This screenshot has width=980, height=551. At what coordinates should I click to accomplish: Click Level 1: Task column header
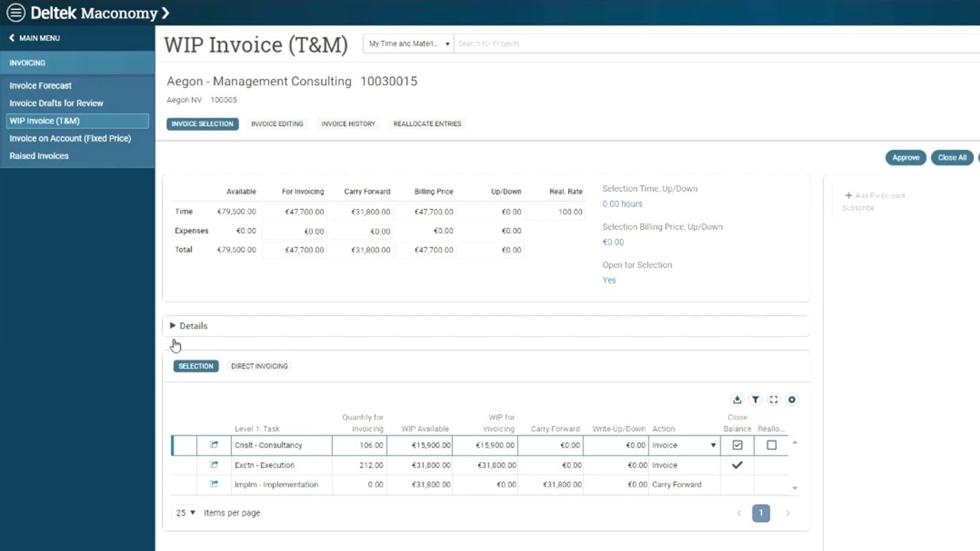click(257, 429)
